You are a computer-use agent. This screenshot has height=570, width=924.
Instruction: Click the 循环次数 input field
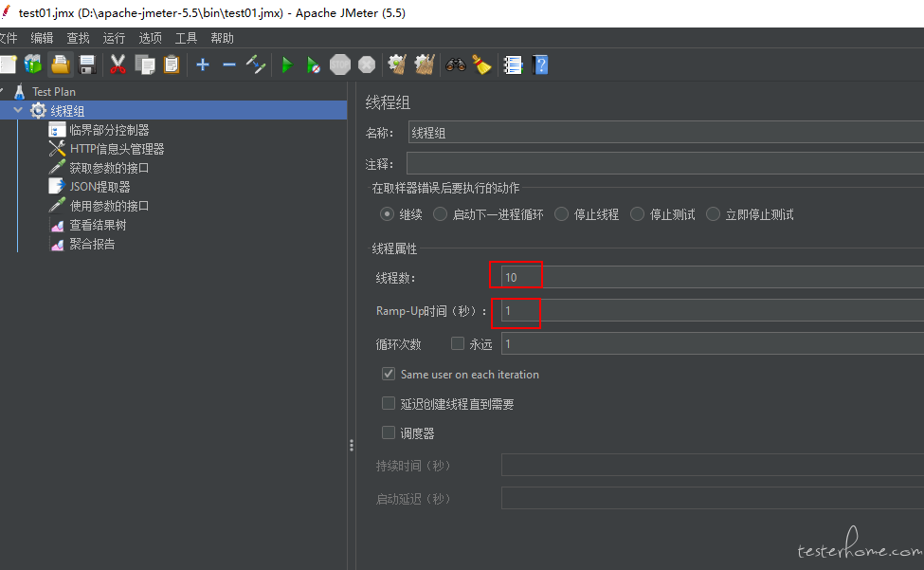click(x=713, y=343)
